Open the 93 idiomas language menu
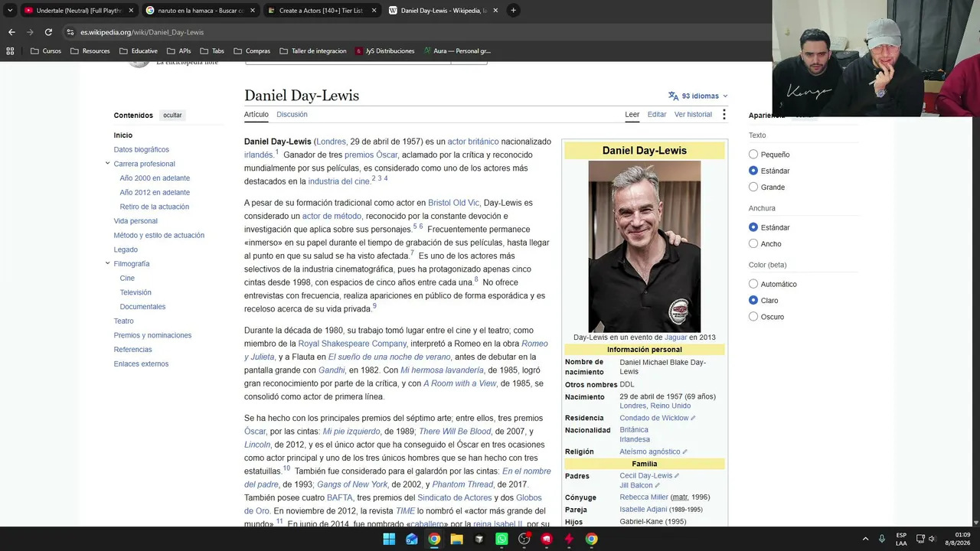Screen dimensions: 980x551 (x=697, y=96)
